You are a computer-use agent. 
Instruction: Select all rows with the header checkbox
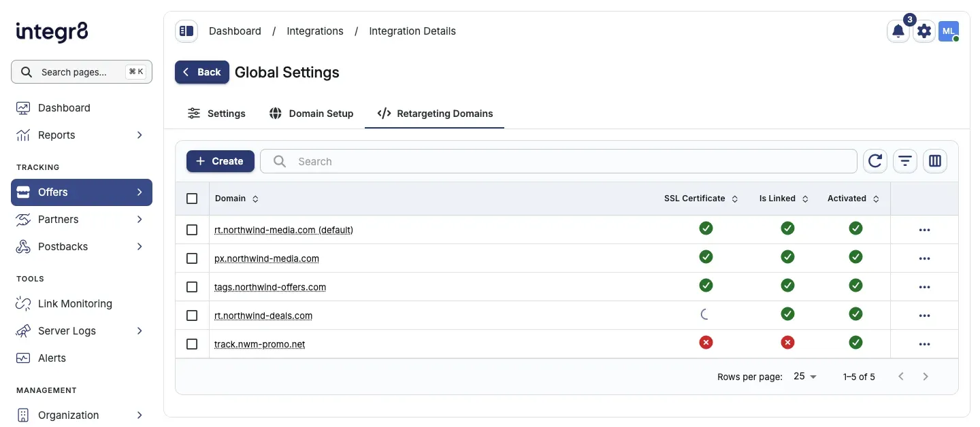tap(192, 199)
